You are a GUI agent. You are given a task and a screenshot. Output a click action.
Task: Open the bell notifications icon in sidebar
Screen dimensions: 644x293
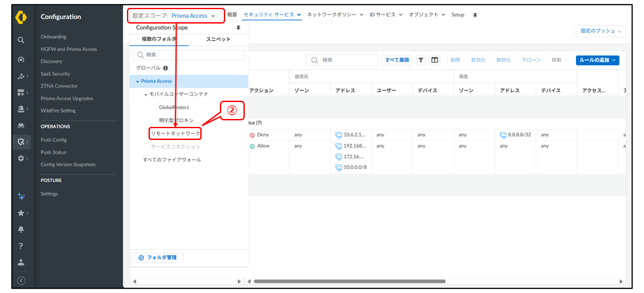(21, 230)
